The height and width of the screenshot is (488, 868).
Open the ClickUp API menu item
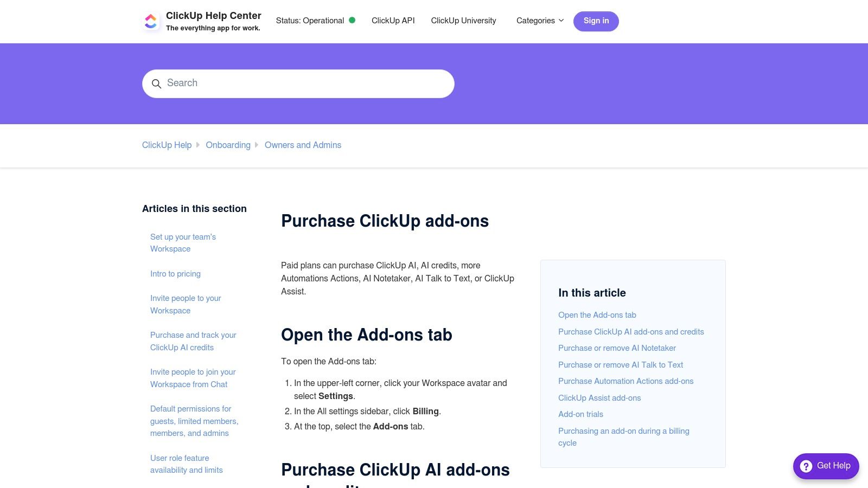tap(393, 21)
